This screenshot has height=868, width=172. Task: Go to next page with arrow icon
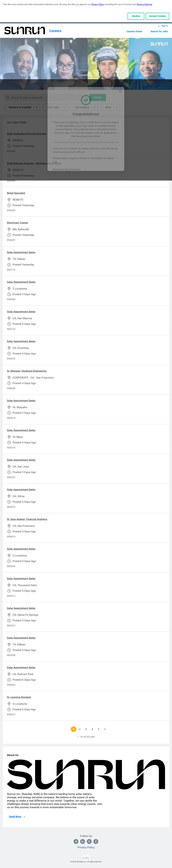tap(105, 729)
